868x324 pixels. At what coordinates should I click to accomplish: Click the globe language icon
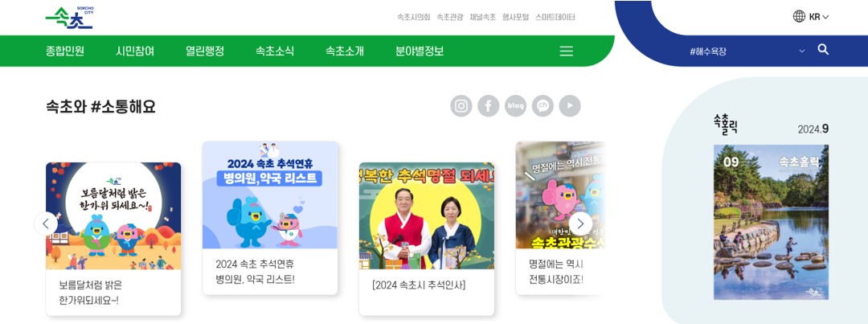click(x=799, y=17)
